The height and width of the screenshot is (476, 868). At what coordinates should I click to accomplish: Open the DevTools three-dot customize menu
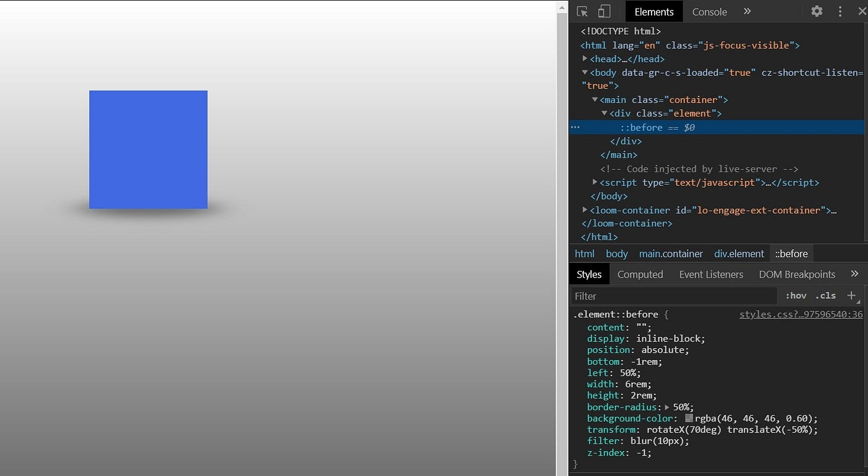(x=840, y=11)
